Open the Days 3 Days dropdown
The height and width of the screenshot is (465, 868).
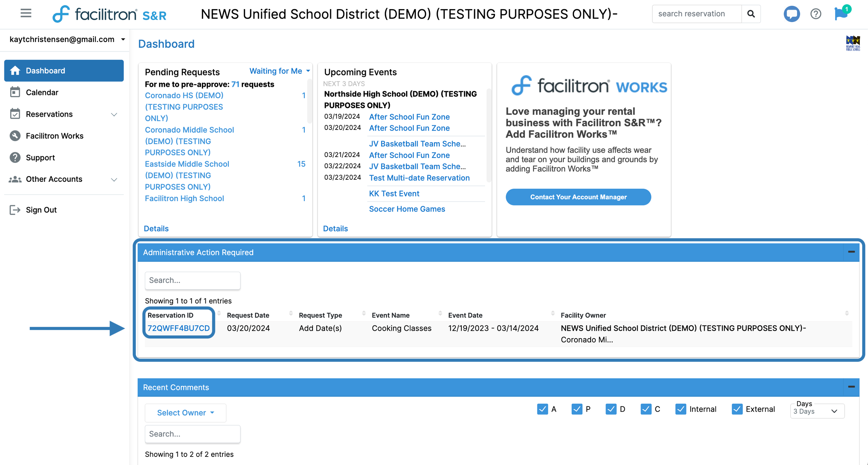[x=817, y=411]
